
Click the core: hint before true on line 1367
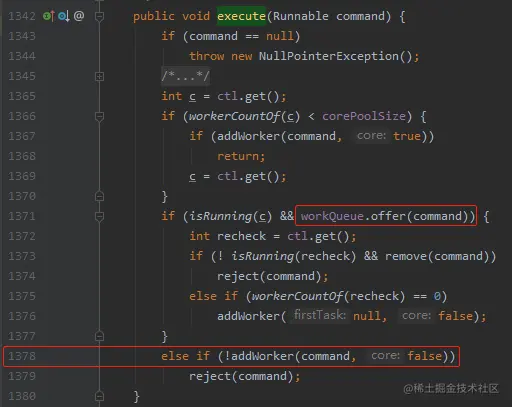coord(371,136)
